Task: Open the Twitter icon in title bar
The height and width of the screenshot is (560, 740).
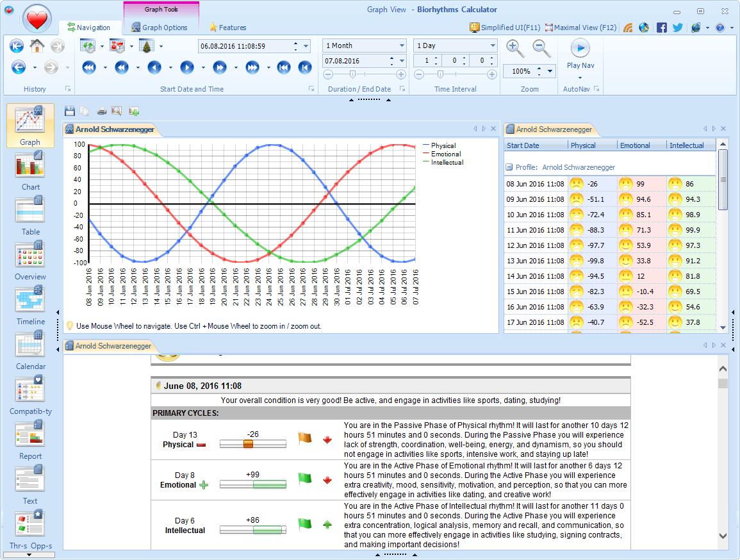Action: (x=678, y=28)
